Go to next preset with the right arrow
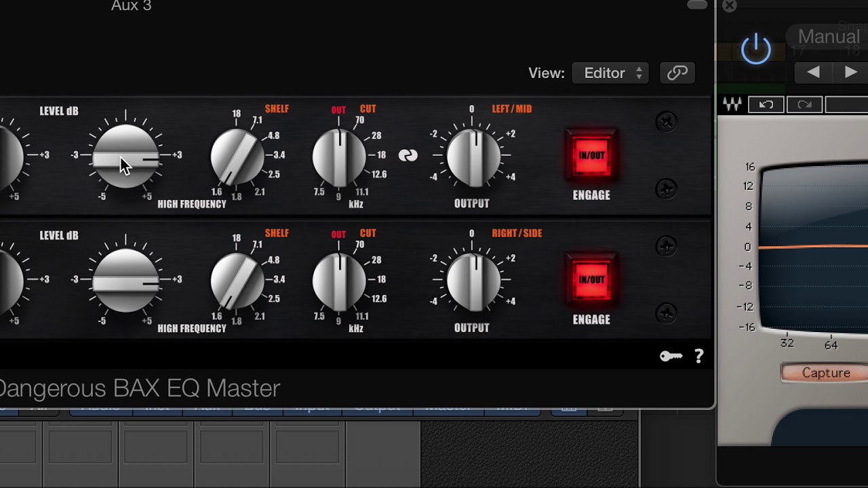868x488 pixels. 851,72
